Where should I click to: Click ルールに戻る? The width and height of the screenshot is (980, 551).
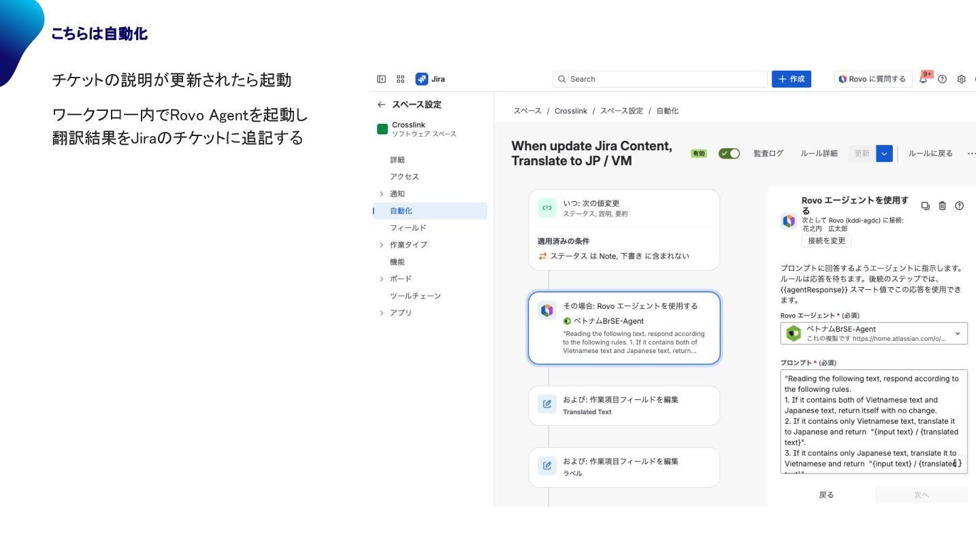coord(930,154)
